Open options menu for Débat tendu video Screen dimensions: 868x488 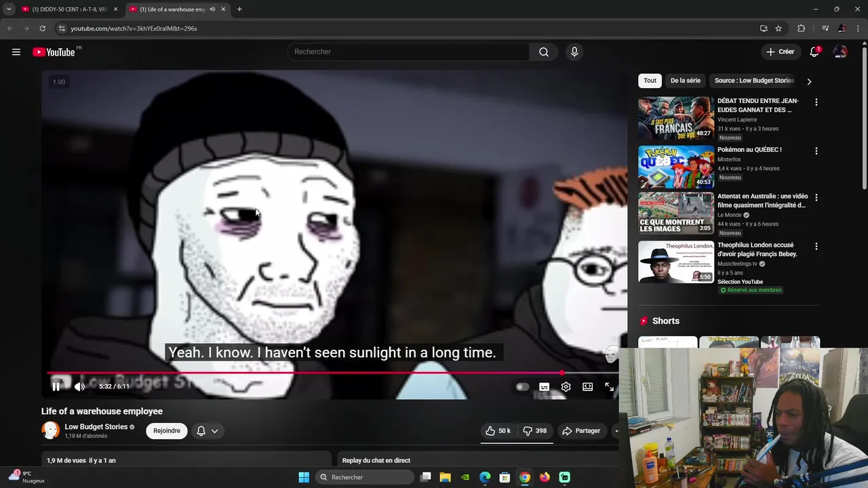[x=816, y=102]
